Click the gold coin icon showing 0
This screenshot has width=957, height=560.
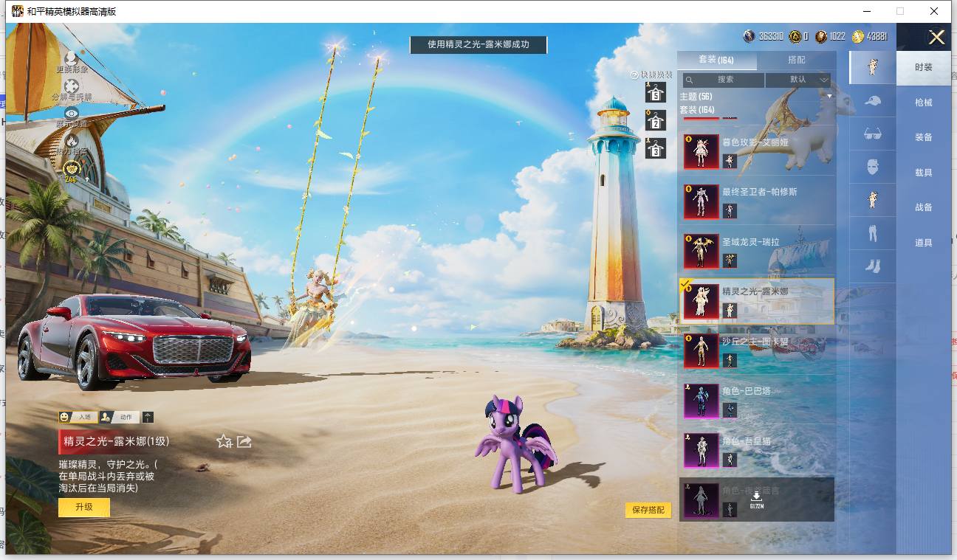tap(795, 36)
